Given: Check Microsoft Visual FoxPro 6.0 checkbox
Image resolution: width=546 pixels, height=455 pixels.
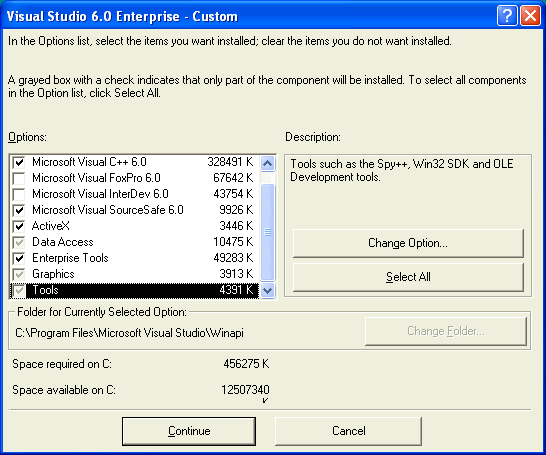Looking at the screenshot, I should click(19, 178).
